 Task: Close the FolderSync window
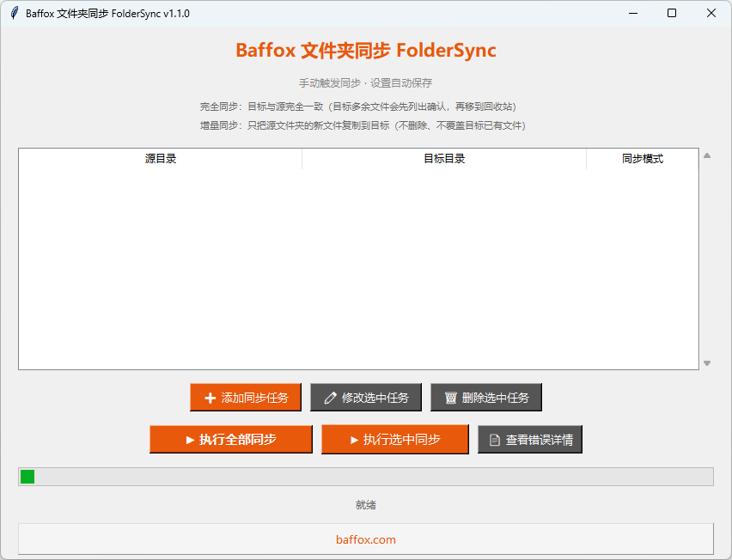click(711, 13)
